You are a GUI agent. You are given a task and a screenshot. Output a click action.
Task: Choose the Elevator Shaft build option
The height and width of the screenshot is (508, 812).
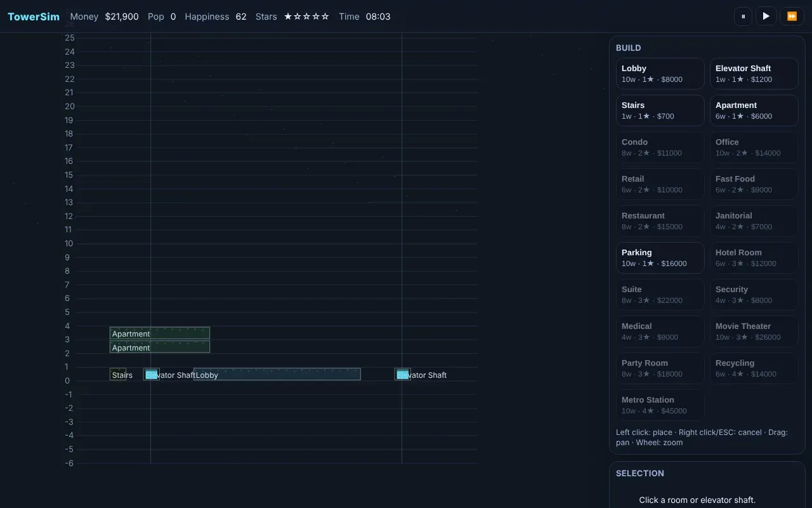pos(754,74)
